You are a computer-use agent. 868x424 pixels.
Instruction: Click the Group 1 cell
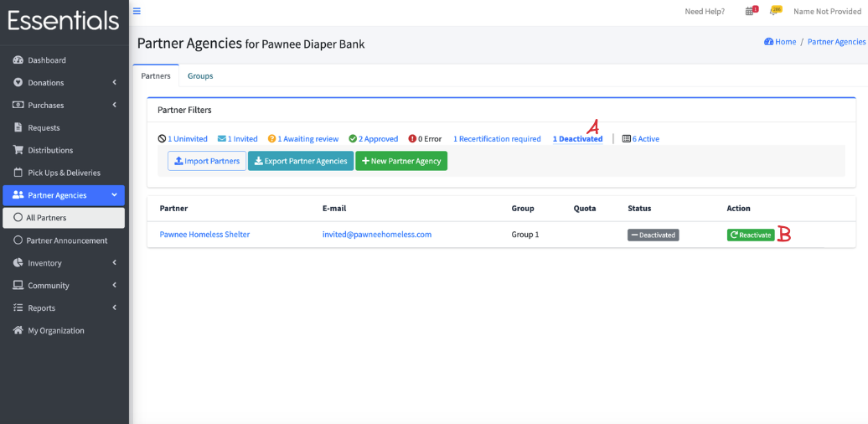(525, 235)
